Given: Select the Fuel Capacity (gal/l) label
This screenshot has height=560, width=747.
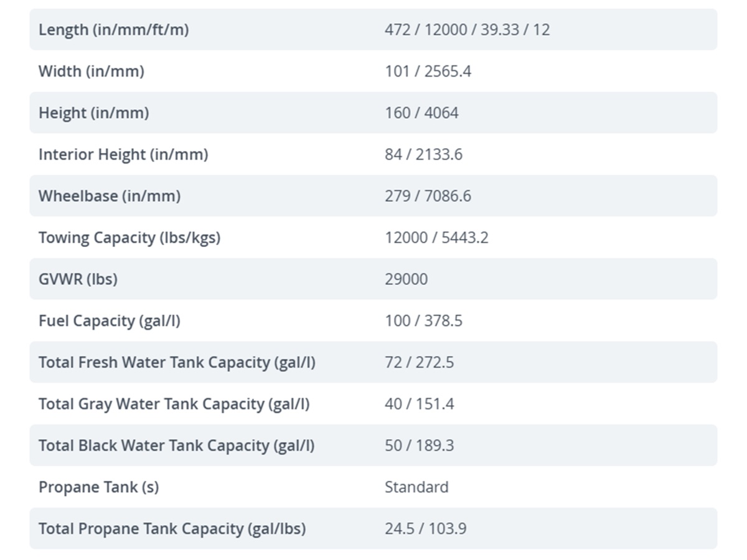Looking at the screenshot, I should (x=110, y=321).
